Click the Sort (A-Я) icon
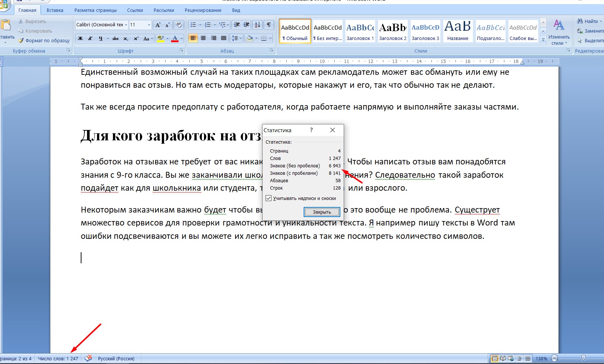604x364 pixels. tap(257, 25)
